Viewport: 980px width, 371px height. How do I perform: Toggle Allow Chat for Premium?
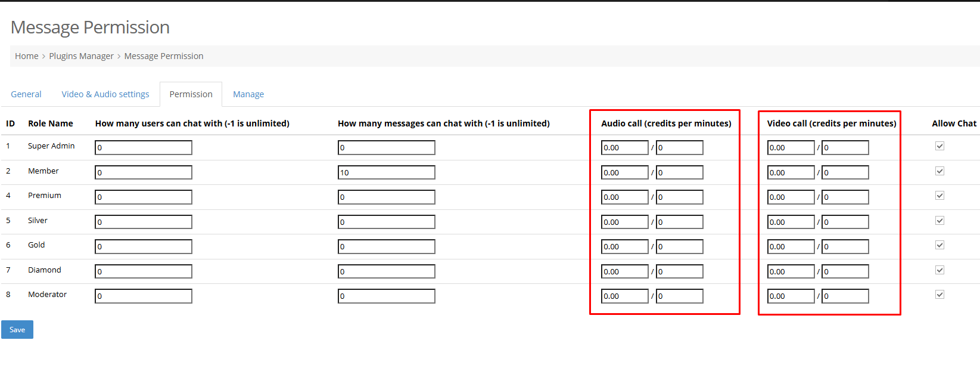[939, 196]
